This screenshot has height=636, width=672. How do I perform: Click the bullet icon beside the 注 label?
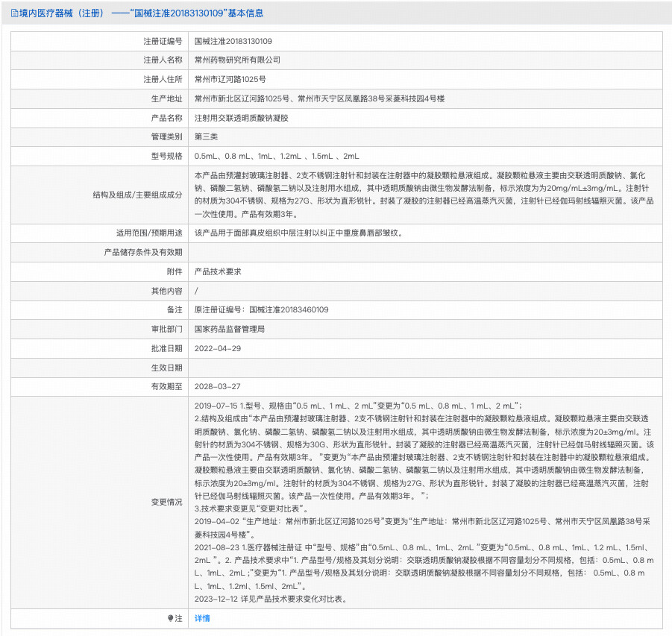(x=169, y=618)
